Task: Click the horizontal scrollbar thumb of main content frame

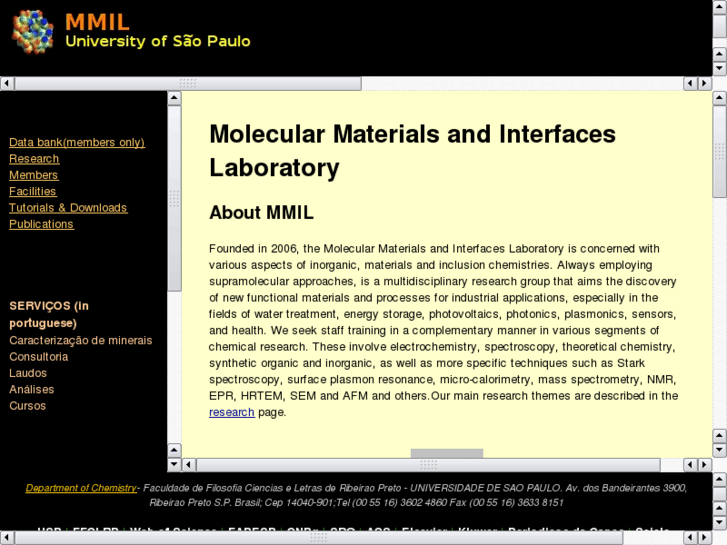Action: coord(428,464)
